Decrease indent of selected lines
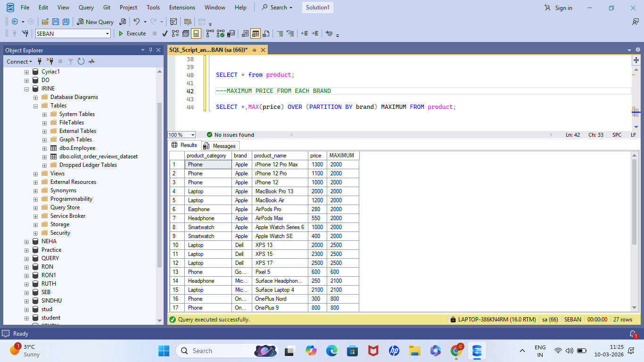Viewport: 644px width, 362px height. [304, 33]
